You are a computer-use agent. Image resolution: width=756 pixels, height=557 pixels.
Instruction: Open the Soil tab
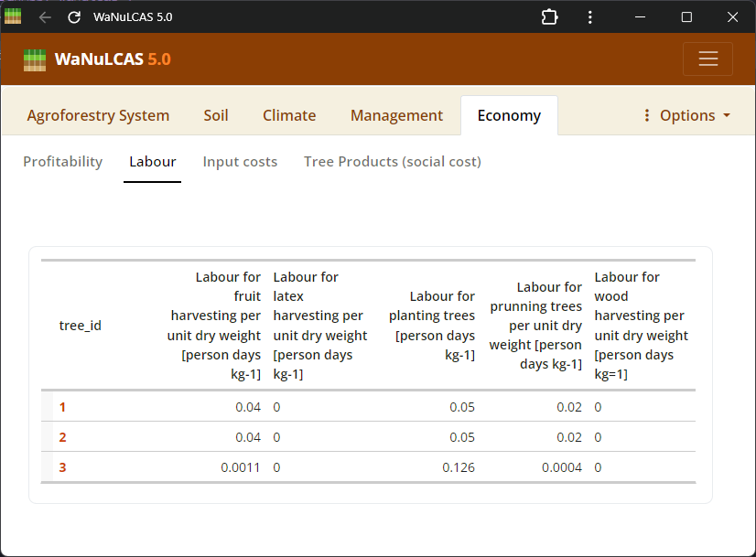pyautogui.click(x=216, y=115)
